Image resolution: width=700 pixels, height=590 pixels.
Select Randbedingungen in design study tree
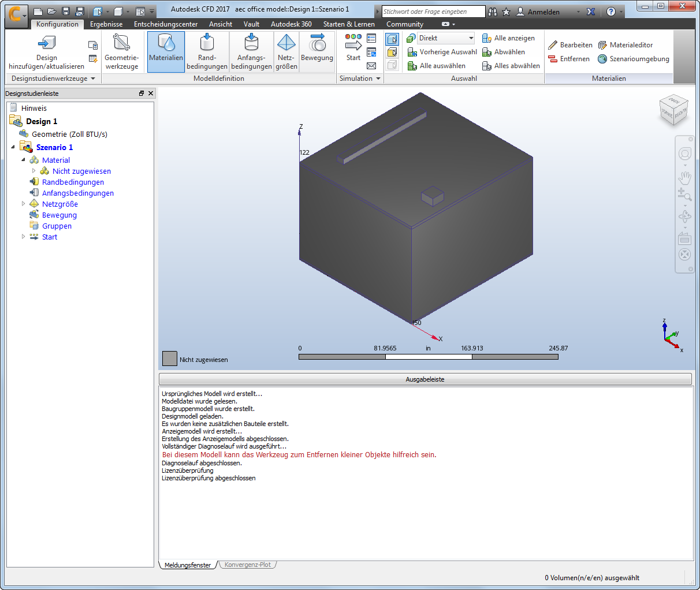point(73,182)
